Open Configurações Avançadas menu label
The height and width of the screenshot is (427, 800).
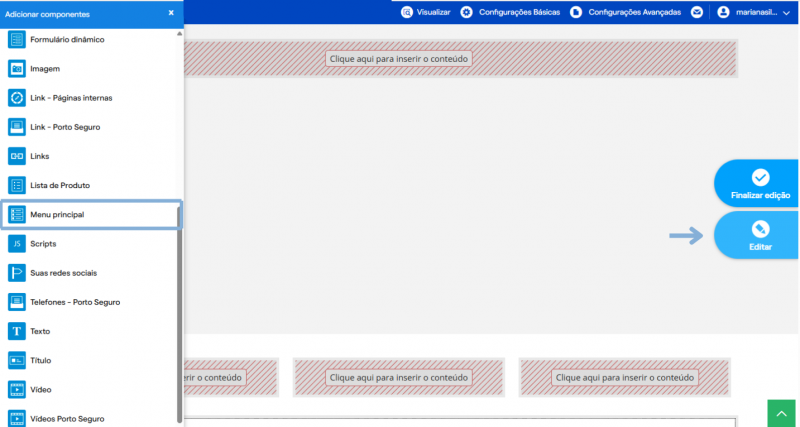[635, 12]
